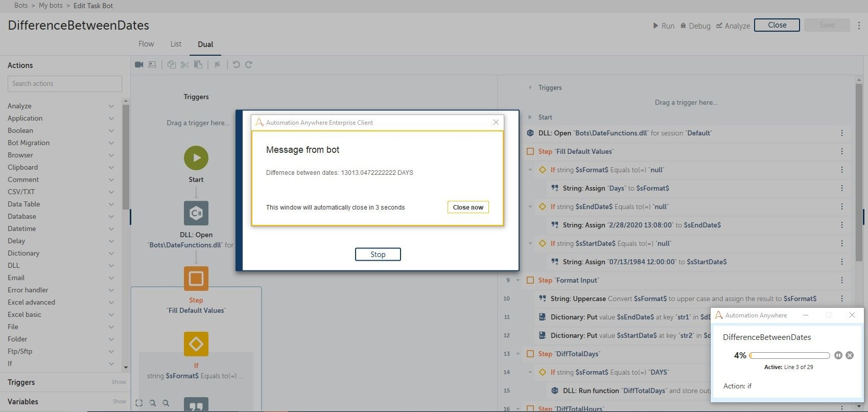The height and width of the screenshot is (412, 868).
Task: Click the green Start node in the flow
Action: click(196, 158)
